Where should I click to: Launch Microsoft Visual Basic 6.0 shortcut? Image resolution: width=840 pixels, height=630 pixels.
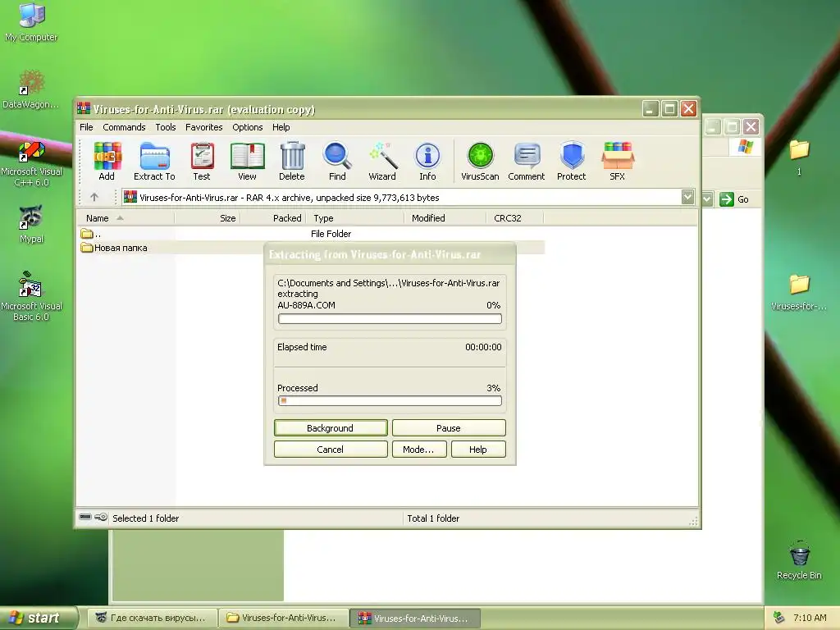31,295
